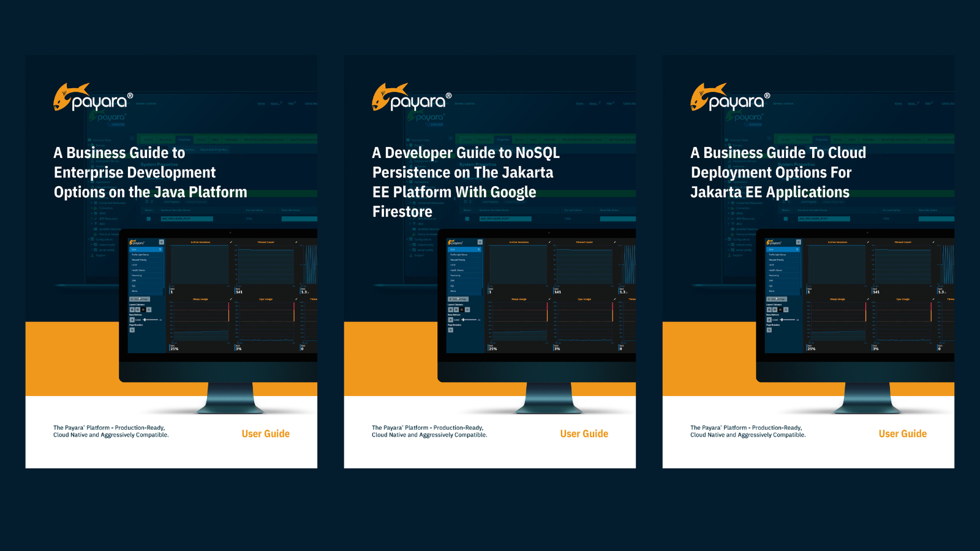This screenshot has height=551, width=980.
Task: Select first Layout Columns option on Enterprise cover
Action: 132,310
